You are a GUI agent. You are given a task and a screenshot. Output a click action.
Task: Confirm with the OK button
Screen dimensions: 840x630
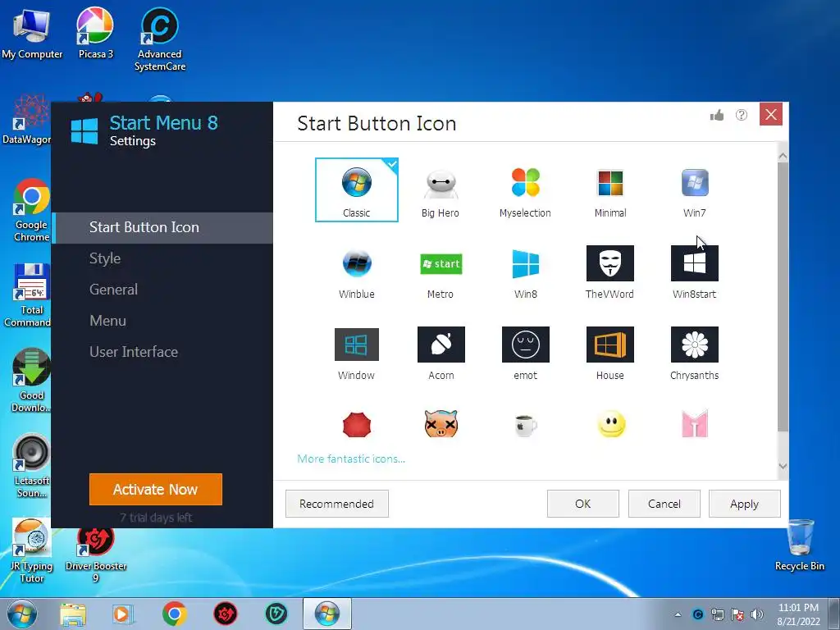click(583, 504)
